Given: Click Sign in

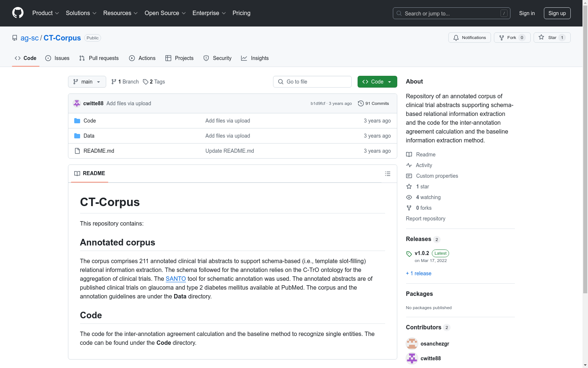Looking at the screenshot, I should click(x=527, y=13).
